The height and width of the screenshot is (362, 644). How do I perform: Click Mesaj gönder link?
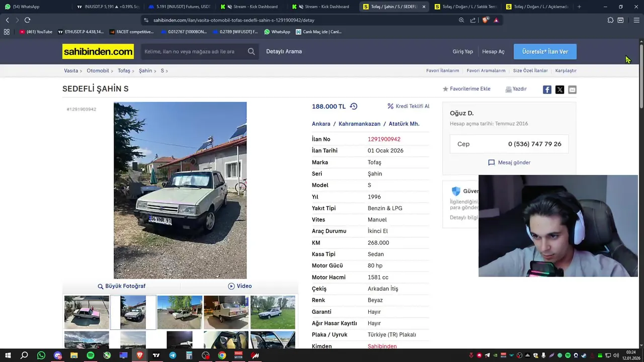pyautogui.click(x=509, y=162)
